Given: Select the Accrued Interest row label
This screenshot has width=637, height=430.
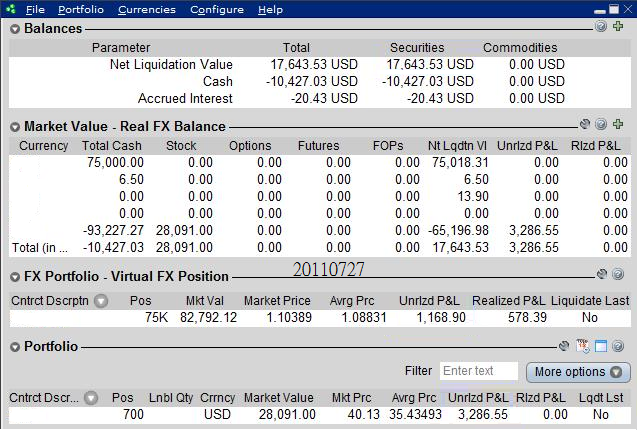Looking at the screenshot, I should tap(185, 98).
